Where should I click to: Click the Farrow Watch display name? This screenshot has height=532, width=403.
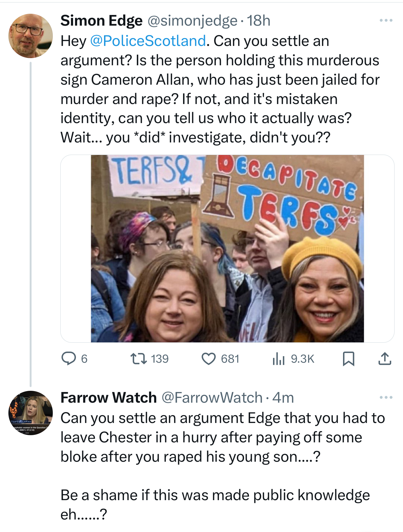[108, 398]
